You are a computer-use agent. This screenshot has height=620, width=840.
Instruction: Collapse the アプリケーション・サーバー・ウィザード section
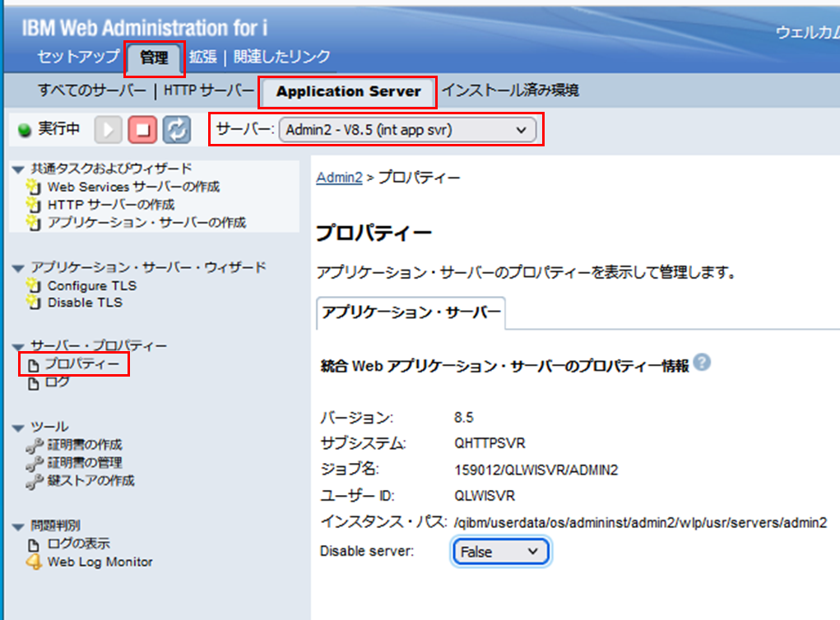pos(18,268)
